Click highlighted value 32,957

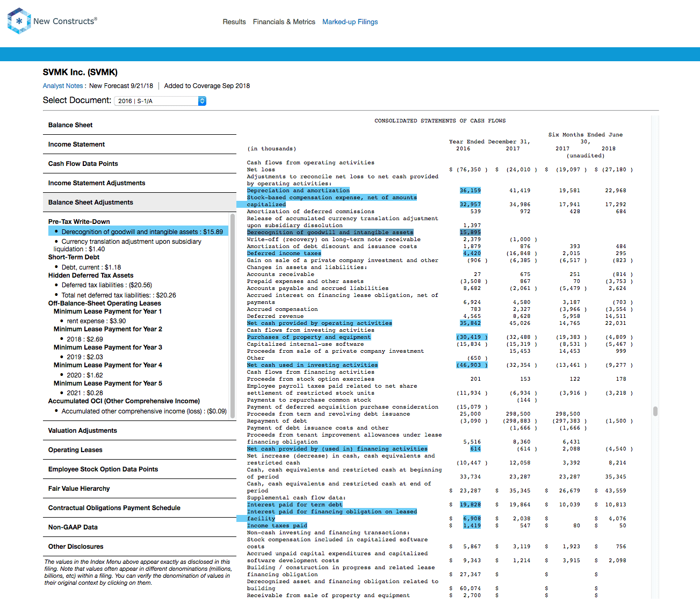coord(470,205)
